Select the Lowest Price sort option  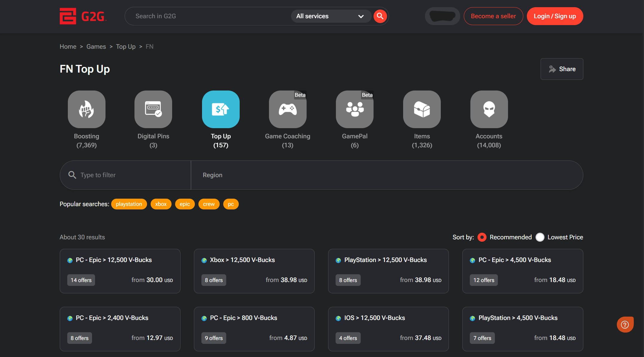tap(540, 237)
